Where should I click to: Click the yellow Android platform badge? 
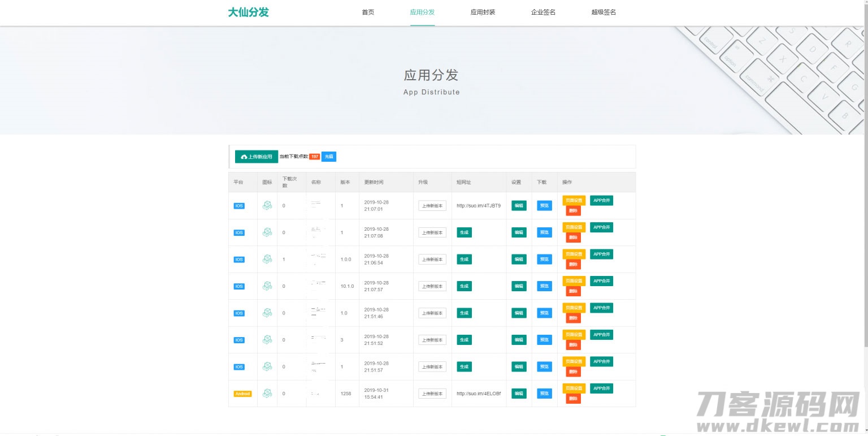tap(242, 394)
